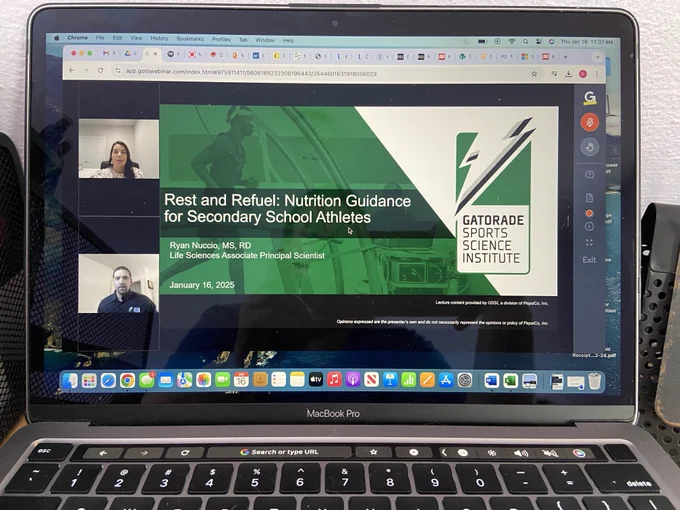This screenshot has height=510, width=680.
Task: Open the Profiles menu
Action: point(221,39)
